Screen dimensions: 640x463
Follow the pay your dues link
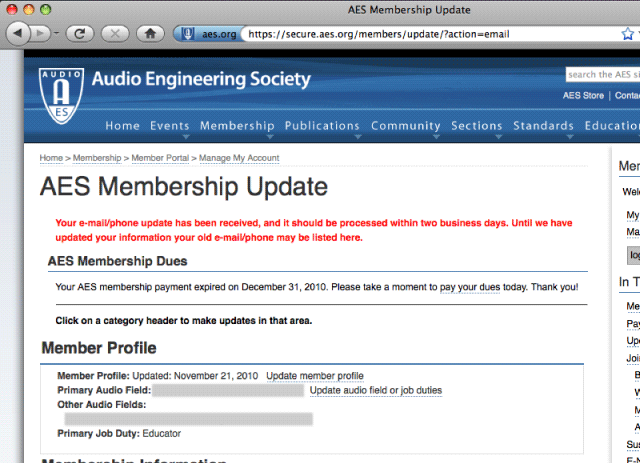pos(470,287)
